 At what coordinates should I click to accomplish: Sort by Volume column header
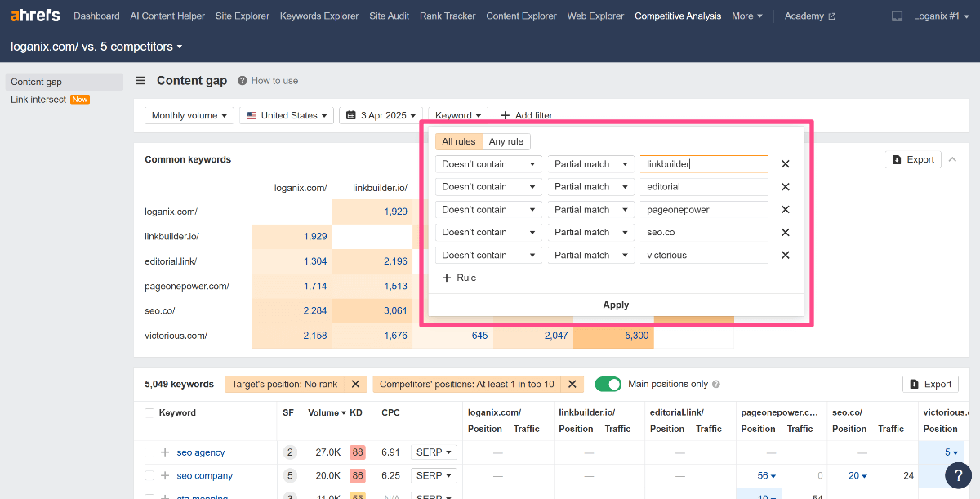[326, 413]
